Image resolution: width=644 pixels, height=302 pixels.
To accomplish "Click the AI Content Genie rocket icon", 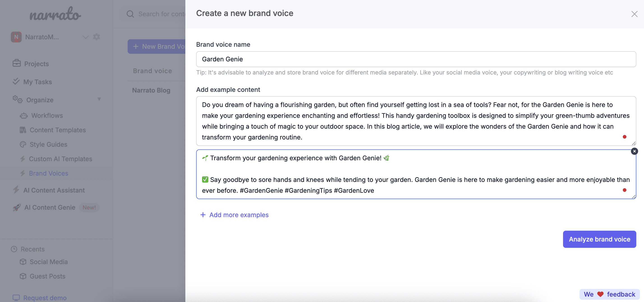I will point(17,207).
